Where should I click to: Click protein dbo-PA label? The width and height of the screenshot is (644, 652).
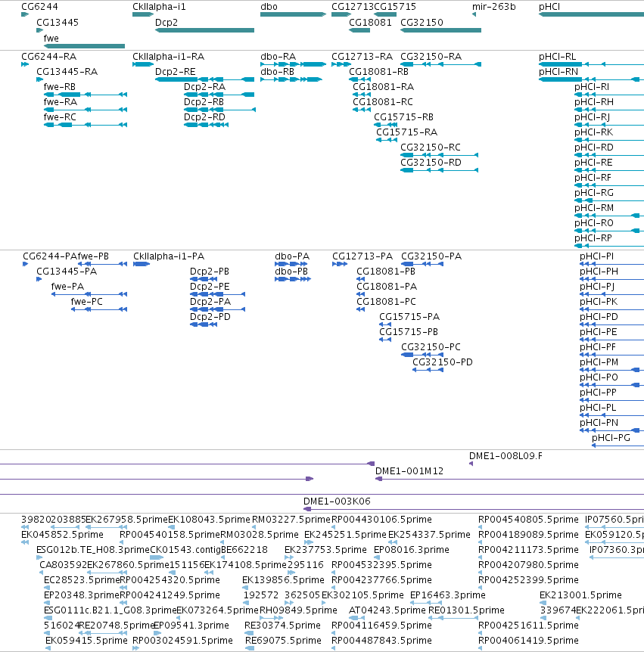[x=292, y=256]
